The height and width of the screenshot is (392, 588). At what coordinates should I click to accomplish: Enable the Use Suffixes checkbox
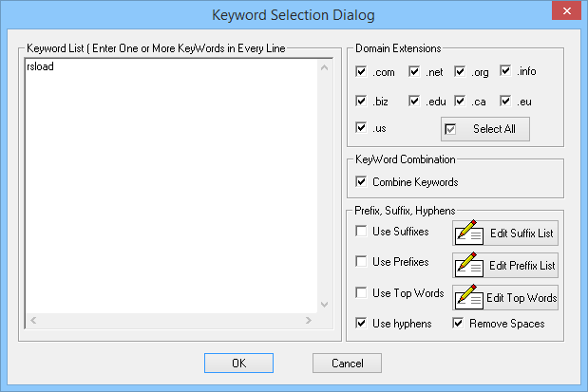click(x=361, y=231)
